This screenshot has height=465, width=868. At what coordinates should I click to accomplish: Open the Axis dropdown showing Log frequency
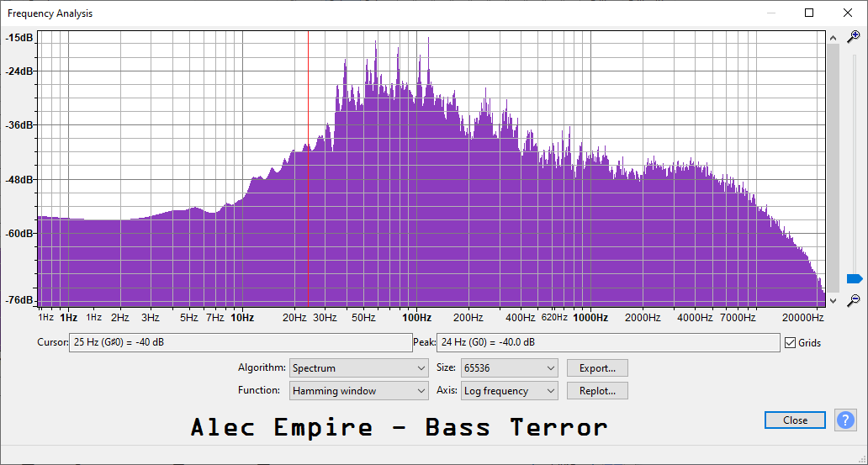pos(510,391)
